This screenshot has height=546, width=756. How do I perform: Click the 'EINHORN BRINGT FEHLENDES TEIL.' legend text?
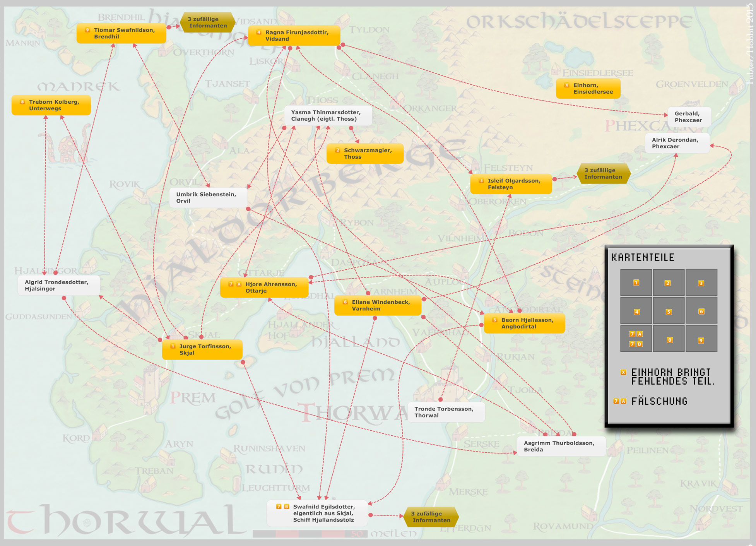coord(673,377)
